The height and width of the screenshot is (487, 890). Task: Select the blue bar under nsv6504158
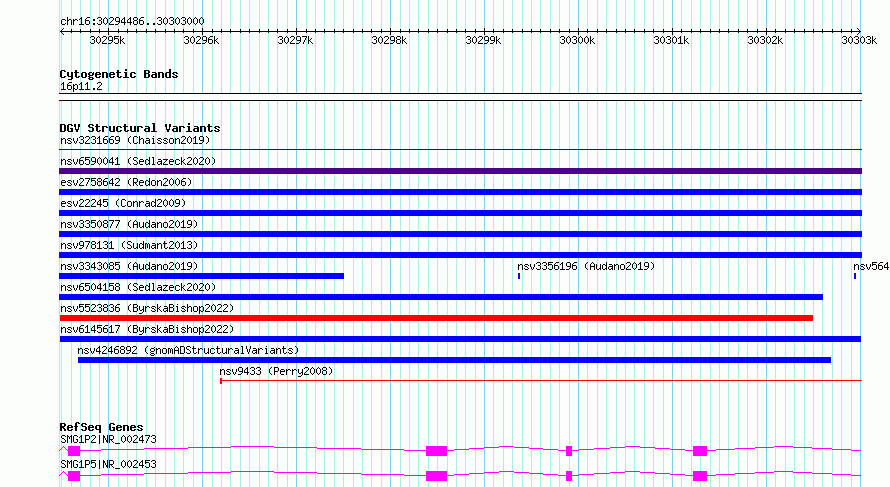coord(441,297)
